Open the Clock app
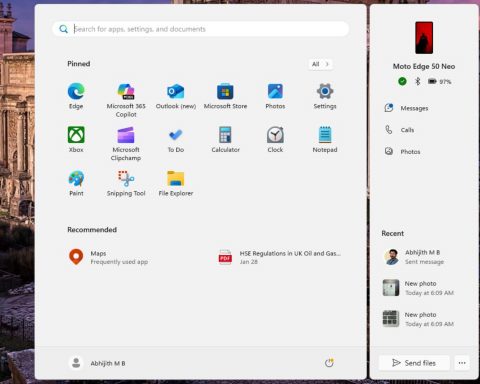Image resolution: width=480 pixels, height=384 pixels. tap(275, 139)
